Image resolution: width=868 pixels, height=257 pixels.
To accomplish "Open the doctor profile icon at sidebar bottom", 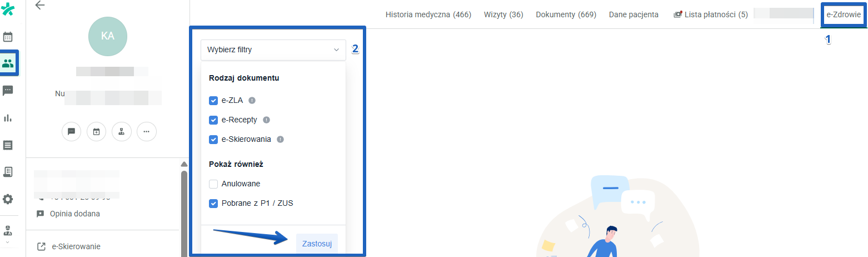I will click(x=8, y=231).
